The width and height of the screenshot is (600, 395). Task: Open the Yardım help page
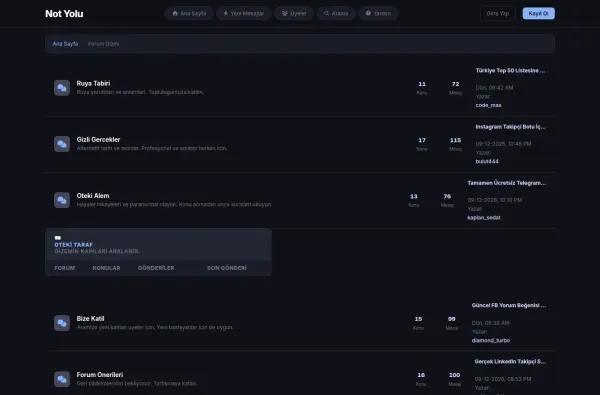(378, 13)
